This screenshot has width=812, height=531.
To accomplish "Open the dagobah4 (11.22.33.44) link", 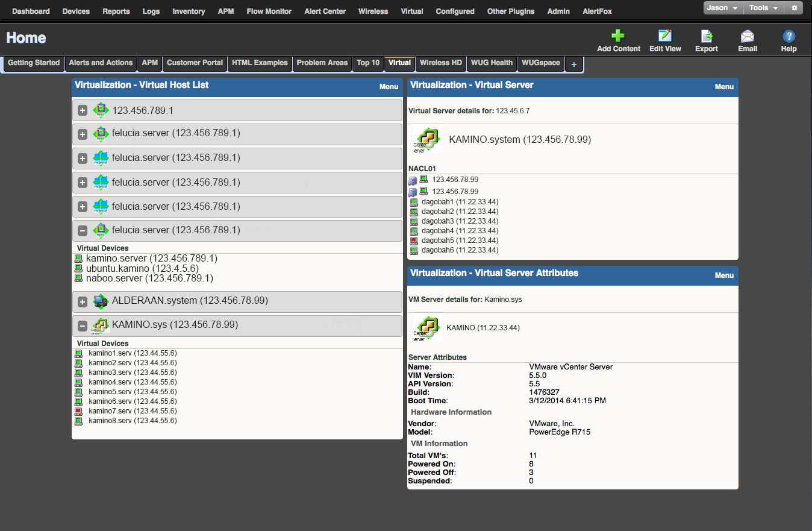I will 460,231.
